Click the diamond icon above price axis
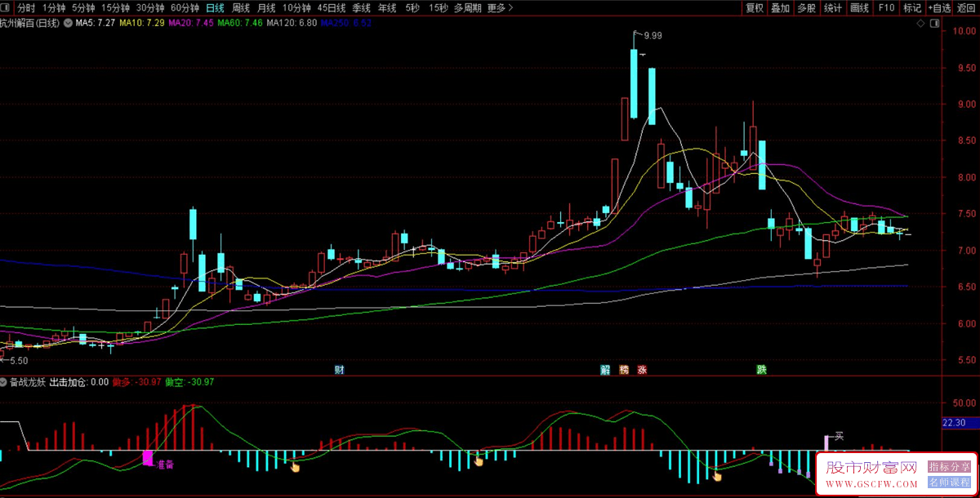Screen dimensions: 980x498 coord(921,24)
